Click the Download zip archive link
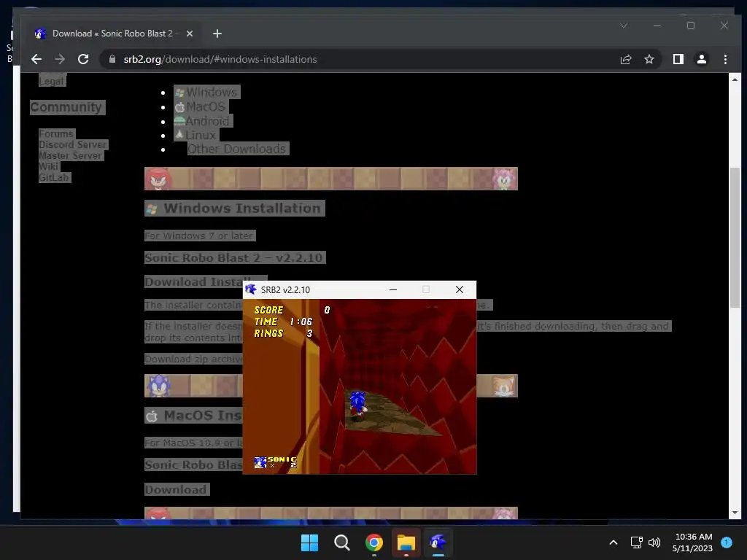The width and height of the screenshot is (747, 560). 193,359
